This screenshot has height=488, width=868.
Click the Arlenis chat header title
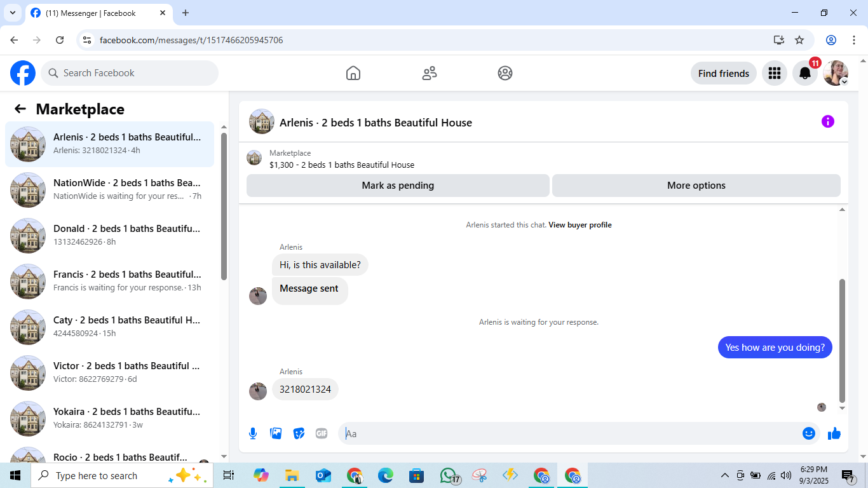pyautogui.click(x=376, y=123)
